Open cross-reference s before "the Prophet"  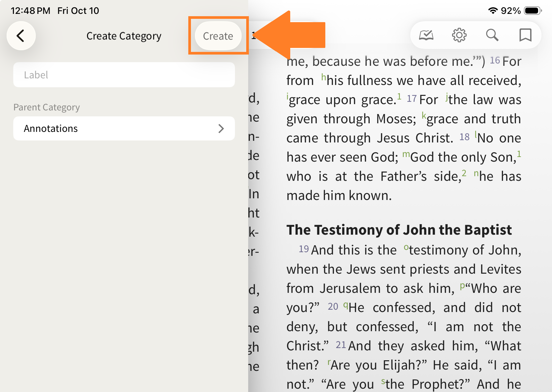point(383,382)
